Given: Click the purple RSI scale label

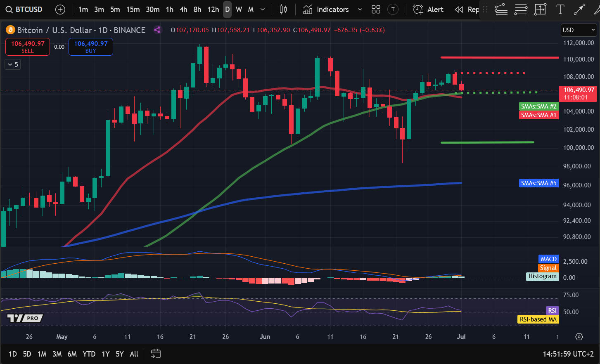Looking at the screenshot, I should click(x=553, y=311).
